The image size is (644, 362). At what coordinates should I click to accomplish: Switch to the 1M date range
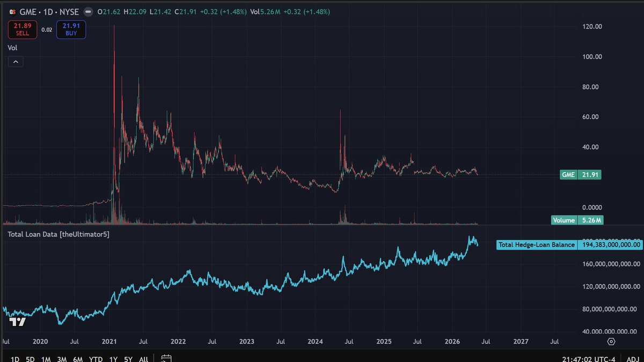tap(46, 359)
